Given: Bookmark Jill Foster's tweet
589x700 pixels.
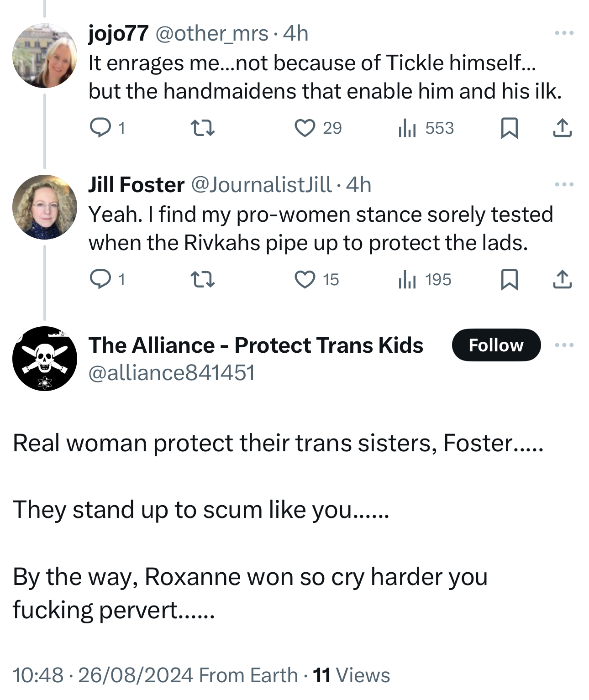Looking at the screenshot, I should [509, 279].
